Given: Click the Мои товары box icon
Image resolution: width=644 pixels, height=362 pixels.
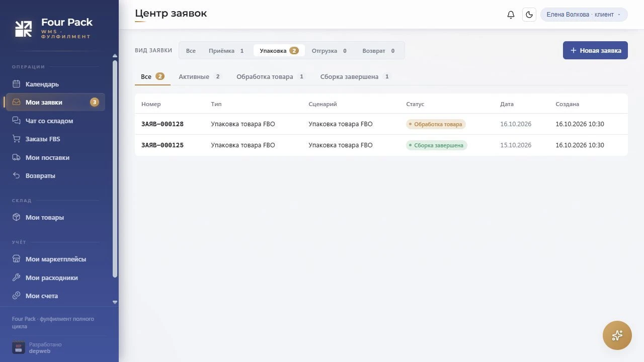Looking at the screenshot, I should (17, 217).
